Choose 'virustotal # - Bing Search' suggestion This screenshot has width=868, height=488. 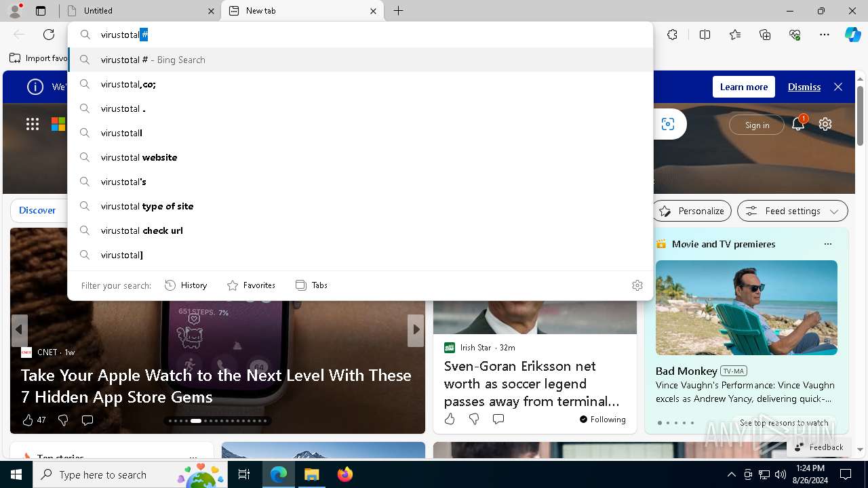point(361,60)
